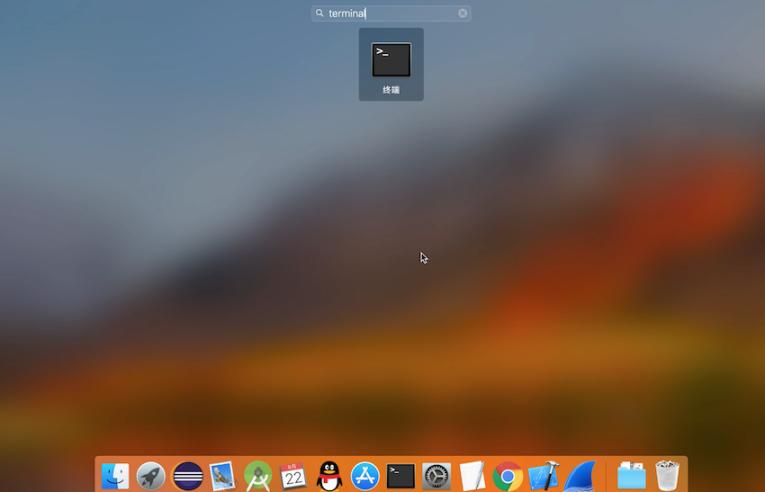
Task: Click the magnifying glass search icon
Action: tap(320, 13)
